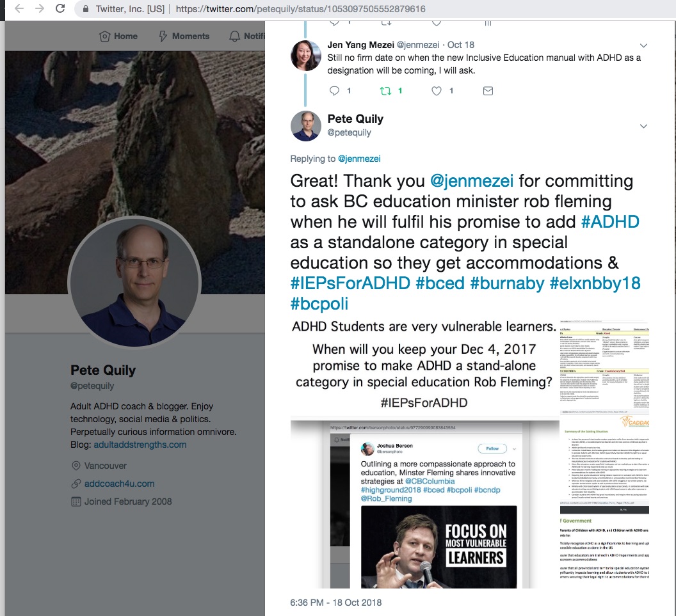Click the @jenmezei mention in tweet text

472,181
